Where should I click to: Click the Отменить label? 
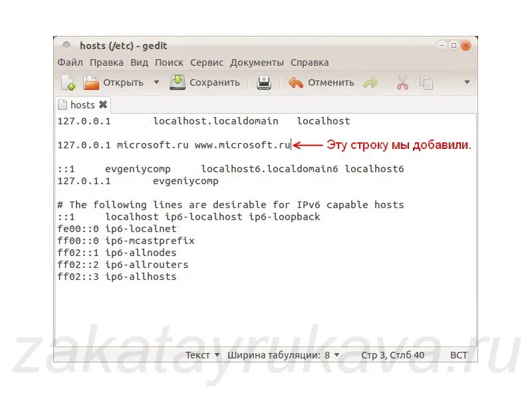click(x=331, y=82)
